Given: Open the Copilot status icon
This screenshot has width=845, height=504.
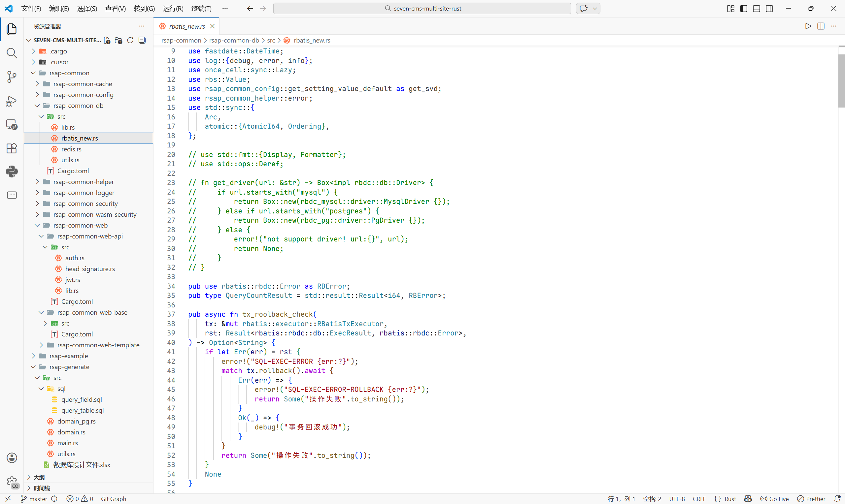Looking at the screenshot, I should coord(748,499).
